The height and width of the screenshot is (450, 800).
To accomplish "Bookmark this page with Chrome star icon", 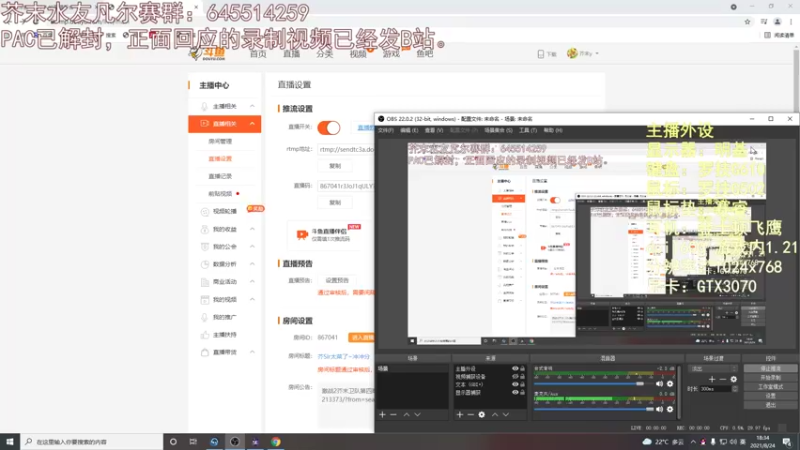I will click(747, 21).
